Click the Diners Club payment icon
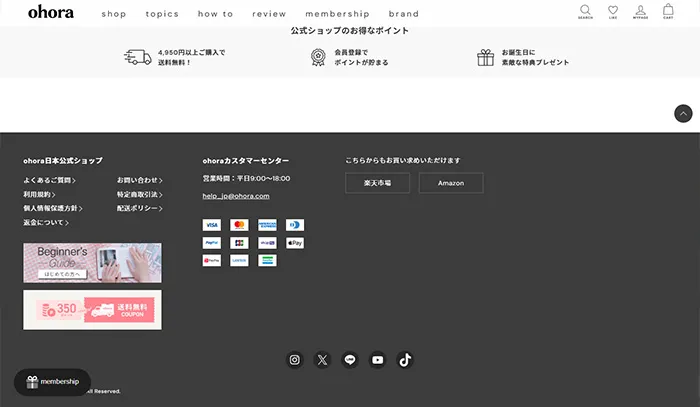The width and height of the screenshot is (700, 407). click(x=295, y=225)
